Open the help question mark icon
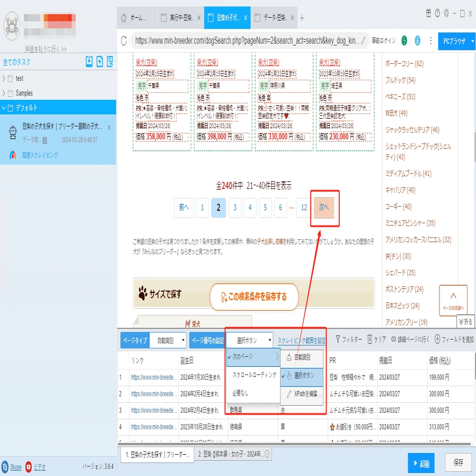 point(437,14)
